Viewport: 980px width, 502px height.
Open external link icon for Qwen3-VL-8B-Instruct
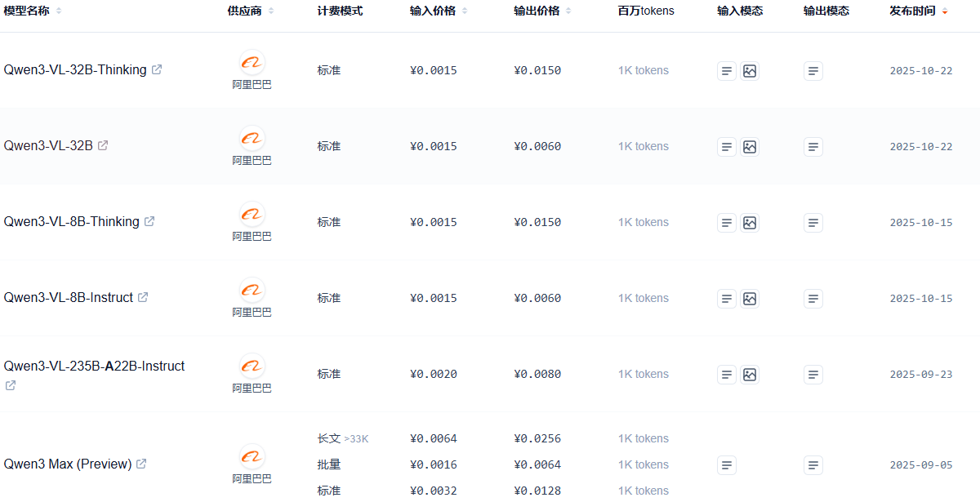(x=143, y=297)
